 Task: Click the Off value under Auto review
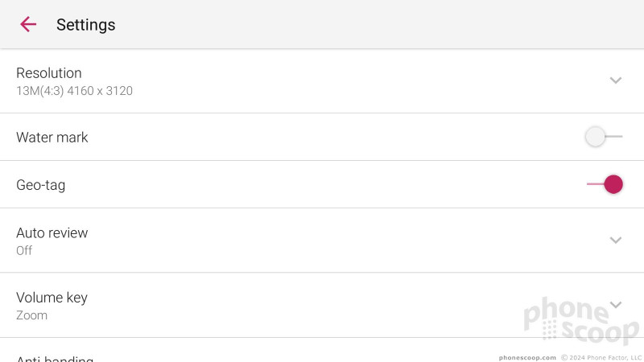coord(24,250)
